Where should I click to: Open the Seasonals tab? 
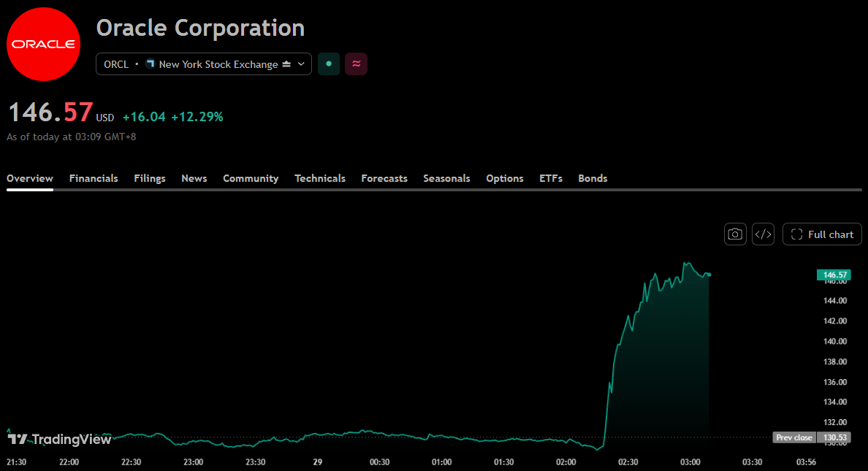click(x=446, y=178)
